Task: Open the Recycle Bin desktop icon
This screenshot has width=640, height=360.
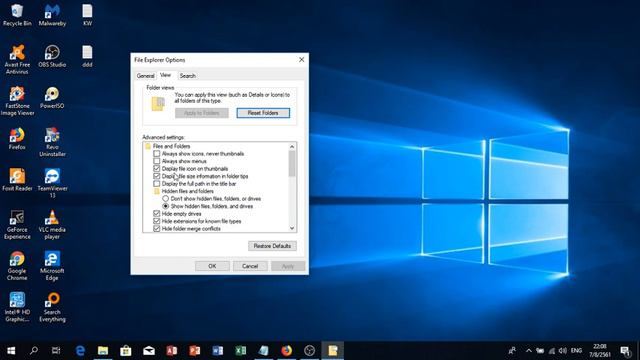Action: [17, 15]
